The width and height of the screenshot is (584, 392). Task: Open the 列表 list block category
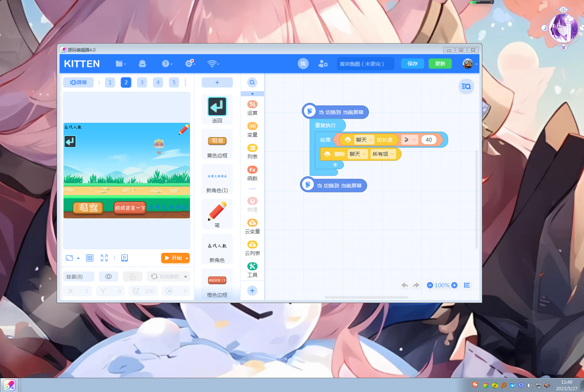252,151
